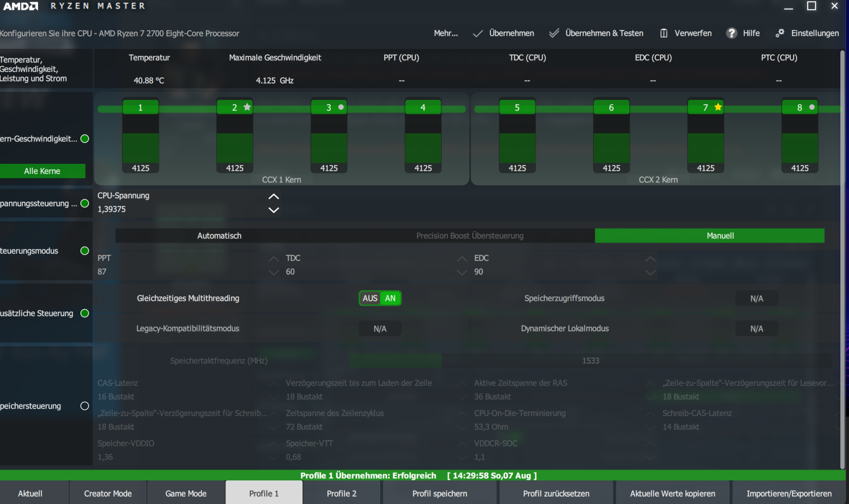Screen dimensions: 849x504
Task: Click Profile 1 Übernehmen: Erfolgreich status
Action: click(x=368, y=475)
